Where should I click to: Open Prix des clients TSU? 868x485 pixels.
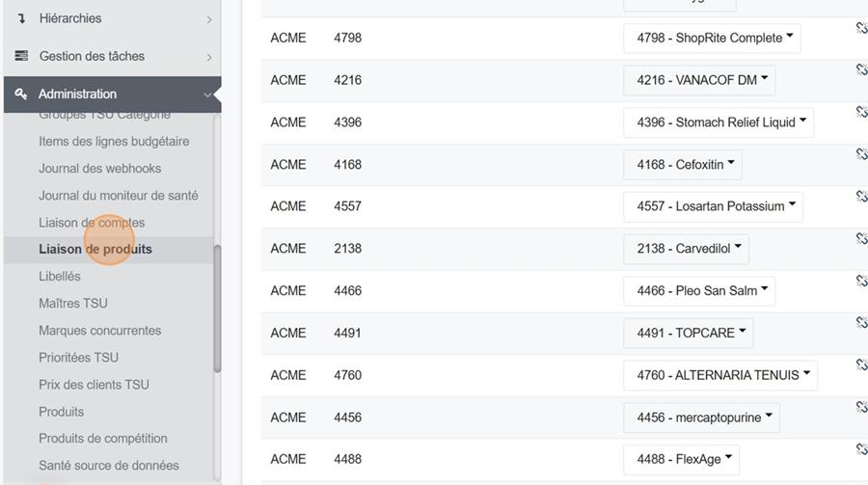[x=95, y=385]
